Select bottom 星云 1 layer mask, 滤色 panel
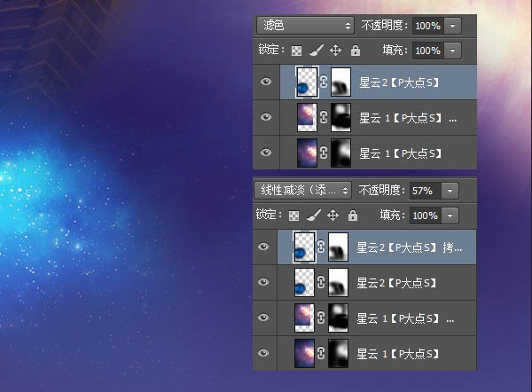Image resolution: width=532 pixels, height=392 pixels. pos(340,153)
